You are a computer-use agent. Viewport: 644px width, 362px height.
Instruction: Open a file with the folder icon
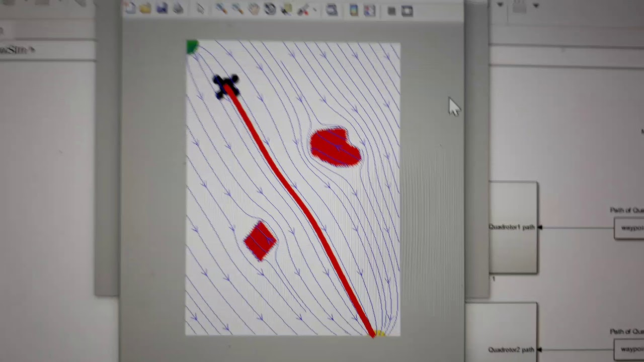click(x=145, y=9)
